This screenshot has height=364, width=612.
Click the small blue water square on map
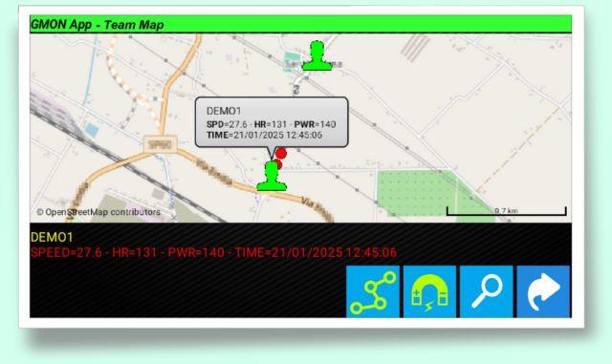pyautogui.click(x=92, y=130)
